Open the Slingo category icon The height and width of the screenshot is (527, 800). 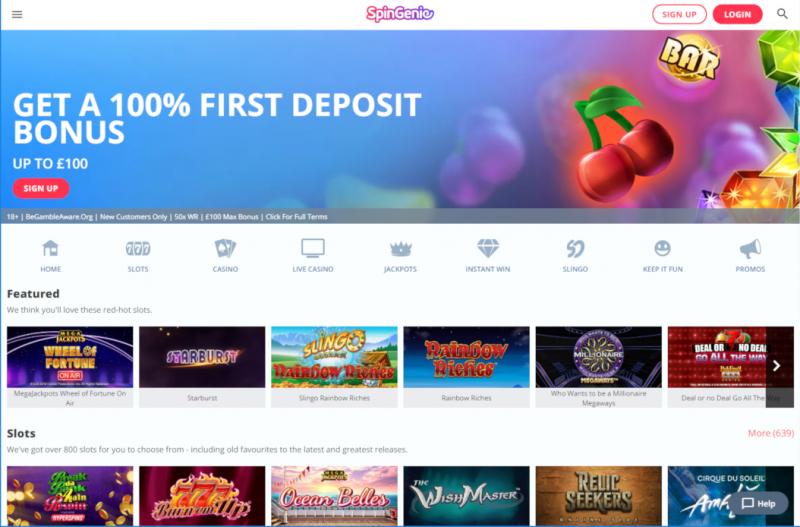[x=575, y=248]
